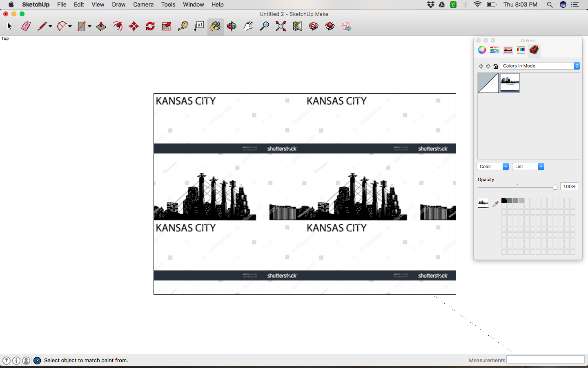Image resolution: width=588 pixels, height=368 pixels.
Task: Open the File menu
Action: tap(62, 4)
